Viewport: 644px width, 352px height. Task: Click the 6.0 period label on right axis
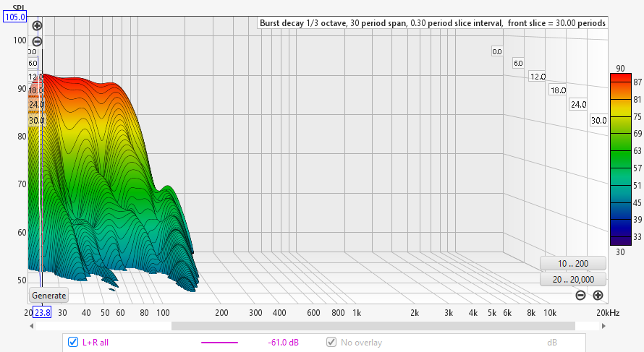coord(518,63)
